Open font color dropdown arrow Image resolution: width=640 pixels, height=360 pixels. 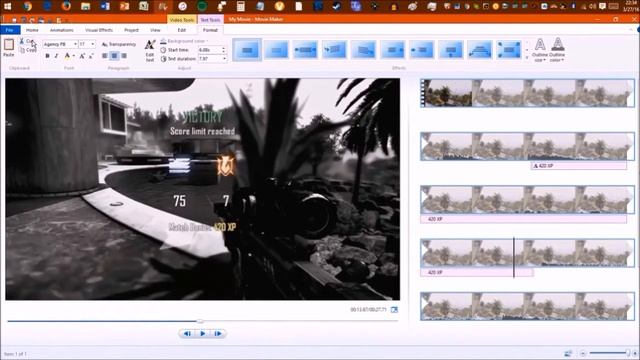(x=73, y=56)
